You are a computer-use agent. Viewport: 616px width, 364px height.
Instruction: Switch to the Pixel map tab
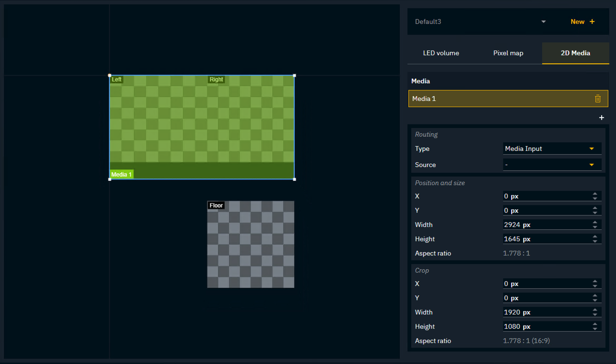coord(508,53)
